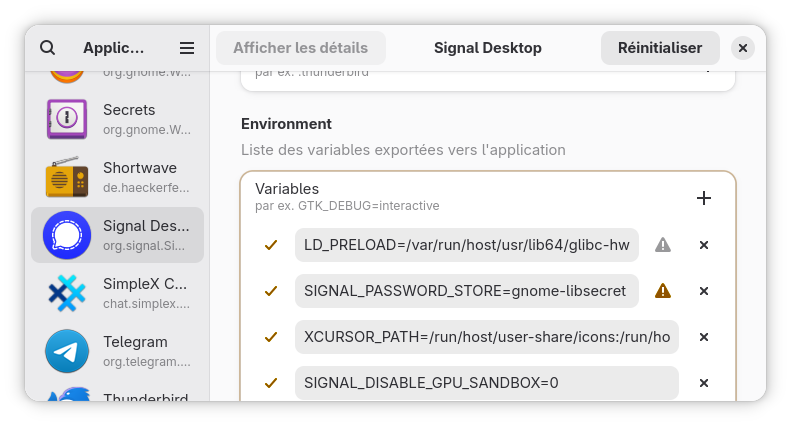Viewport: 791px width, 426px height.
Task: Add a new environment variable
Action: click(704, 198)
